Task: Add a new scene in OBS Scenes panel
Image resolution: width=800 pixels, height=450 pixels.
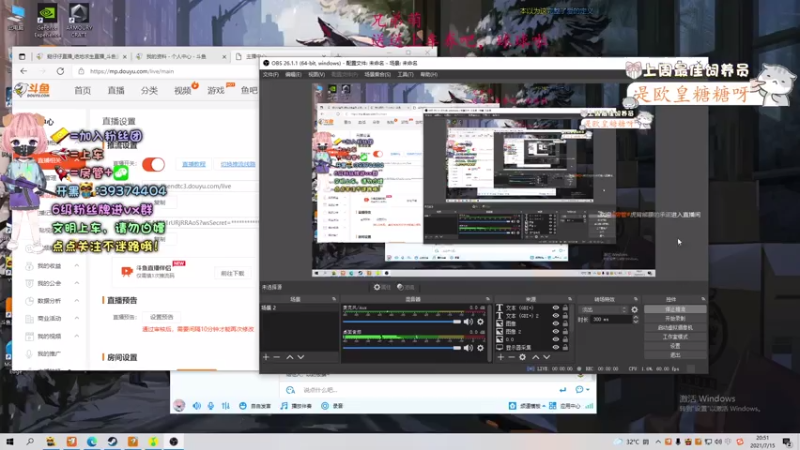Action: (266, 357)
